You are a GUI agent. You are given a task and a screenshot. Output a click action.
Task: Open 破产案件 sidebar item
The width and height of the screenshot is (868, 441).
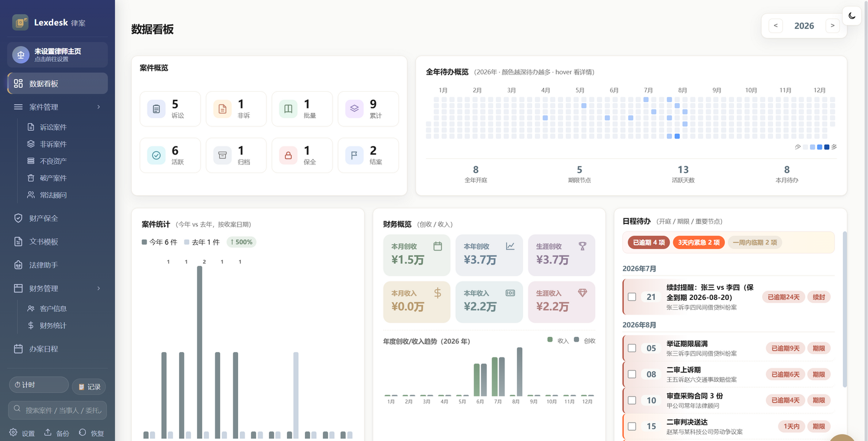coord(53,178)
